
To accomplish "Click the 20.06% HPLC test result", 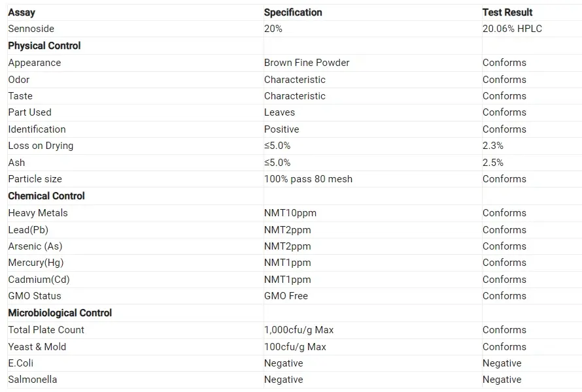I will (x=512, y=29).
